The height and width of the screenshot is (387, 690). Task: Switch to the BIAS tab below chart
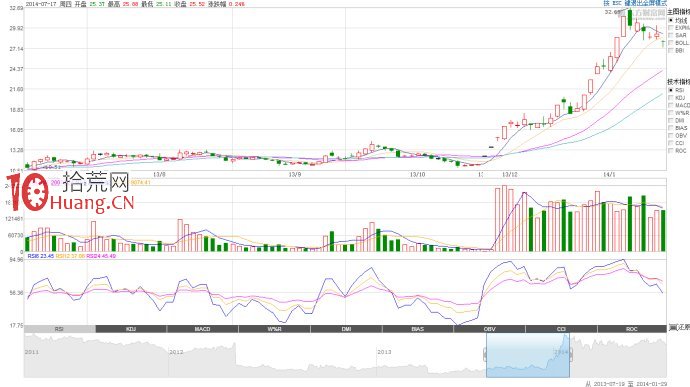(x=418, y=329)
